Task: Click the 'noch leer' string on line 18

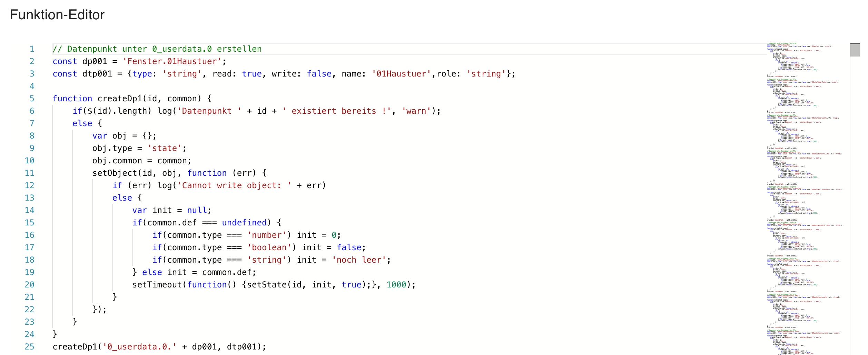Action: point(359,260)
